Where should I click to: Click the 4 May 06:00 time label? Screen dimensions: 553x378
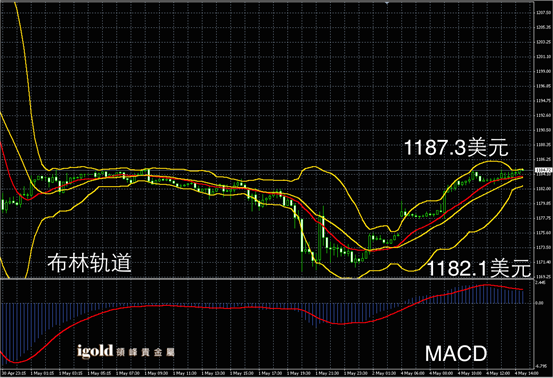[413, 373]
